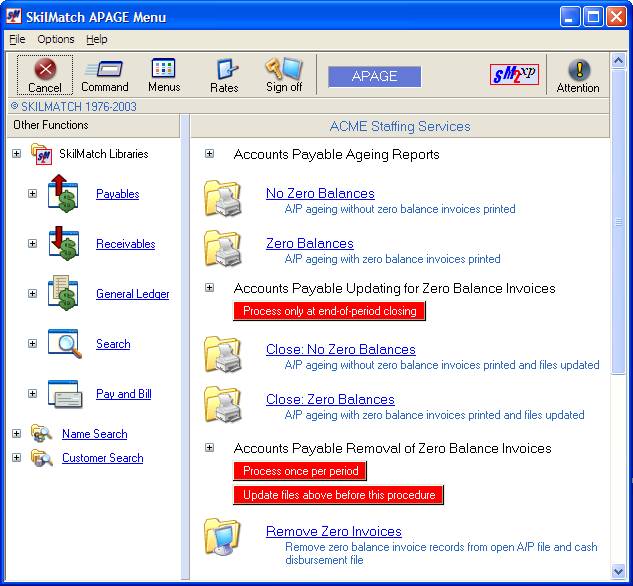Click the APAGE menu name box

pyautogui.click(x=374, y=76)
